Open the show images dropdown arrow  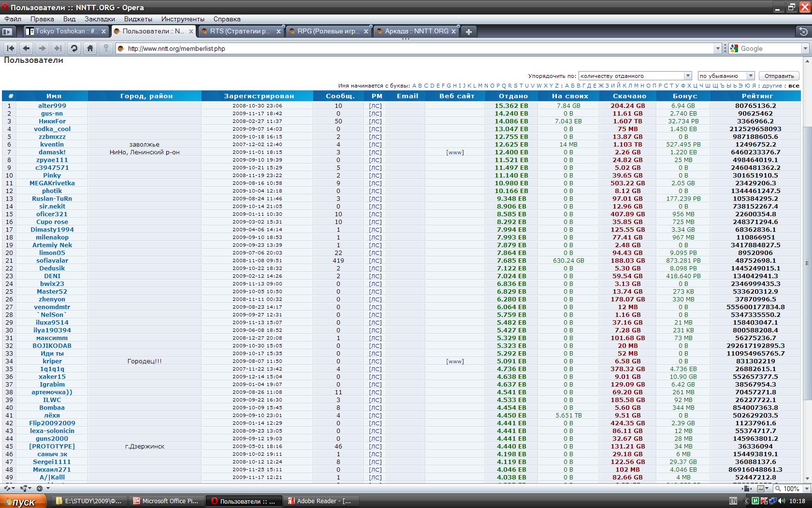point(767,488)
